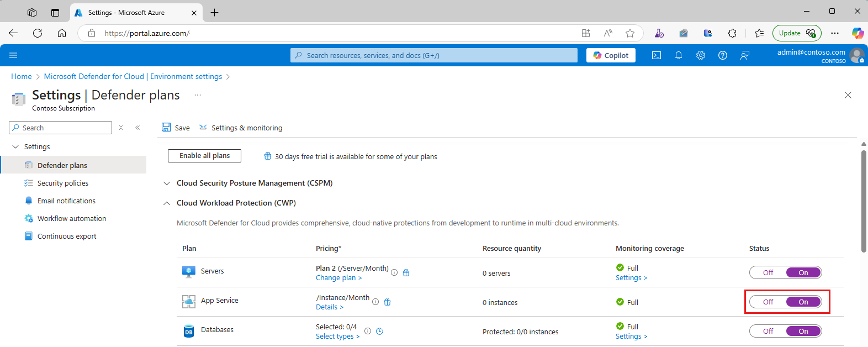The image size is (868, 347).
Task: Open portal settings gear icon
Action: [701, 55]
